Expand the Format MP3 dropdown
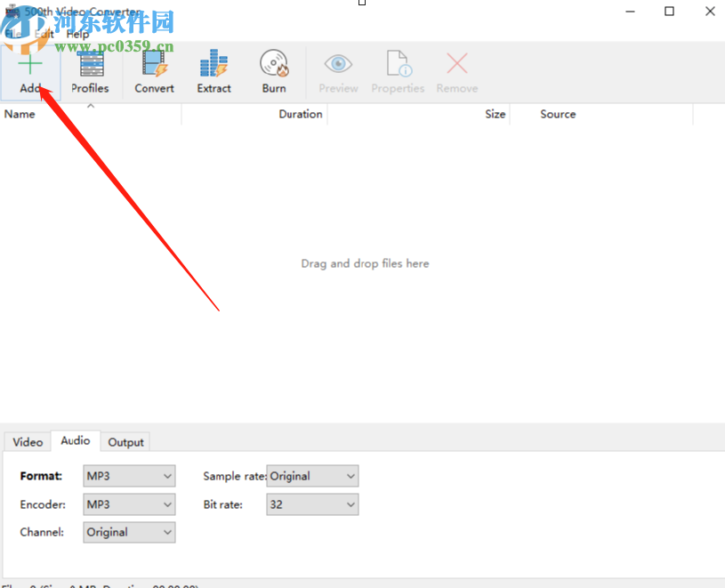This screenshot has height=588, width=725. [129, 476]
